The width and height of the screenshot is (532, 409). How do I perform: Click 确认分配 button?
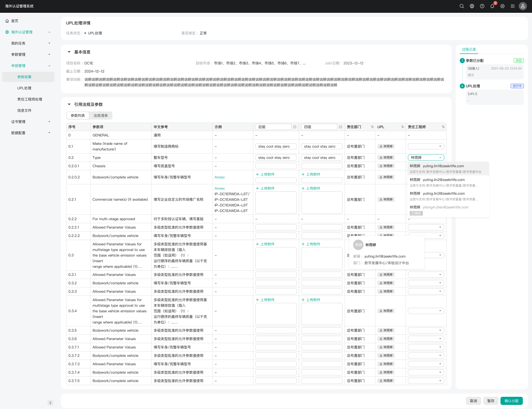[511, 401]
